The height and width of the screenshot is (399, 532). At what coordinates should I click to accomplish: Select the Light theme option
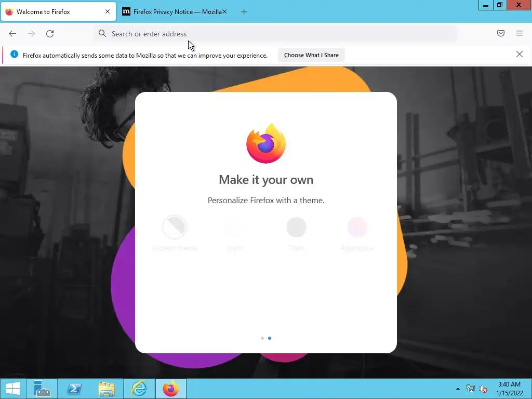click(235, 233)
